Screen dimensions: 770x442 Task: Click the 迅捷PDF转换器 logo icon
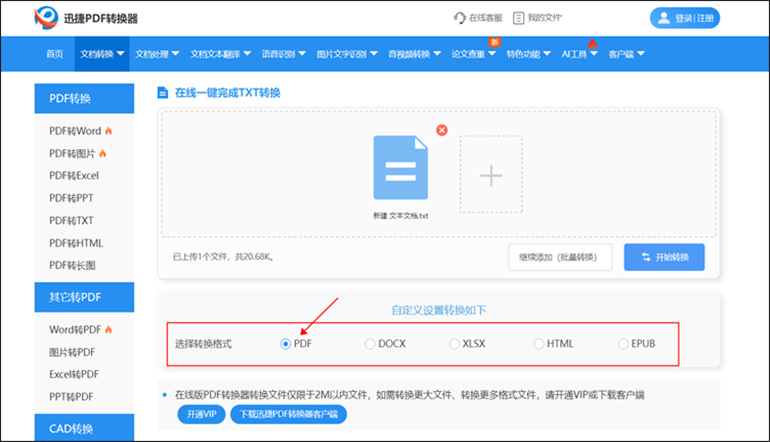(46, 18)
